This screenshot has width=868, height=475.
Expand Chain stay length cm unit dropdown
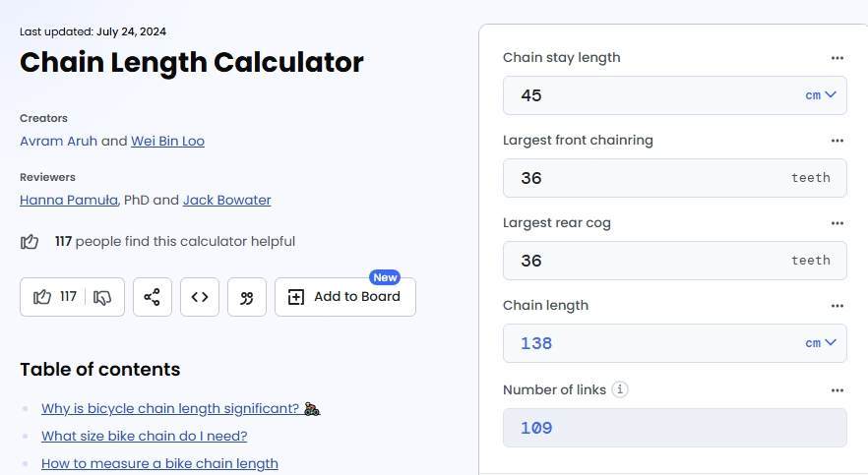point(821,95)
